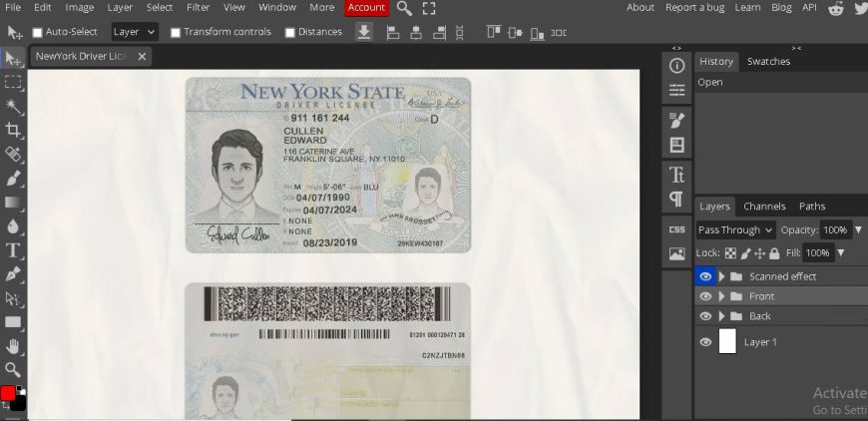Open the Image menu
The image size is (868, 421).
point(79,8)
